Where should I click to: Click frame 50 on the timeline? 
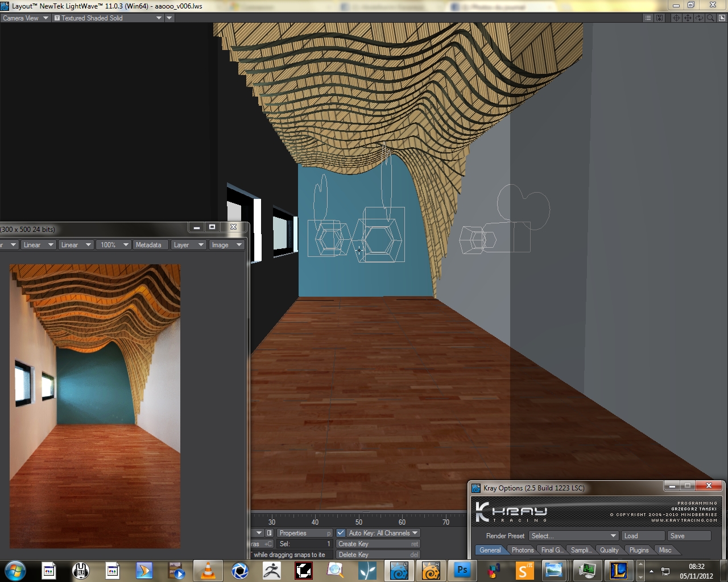click(x=359, y=522)
